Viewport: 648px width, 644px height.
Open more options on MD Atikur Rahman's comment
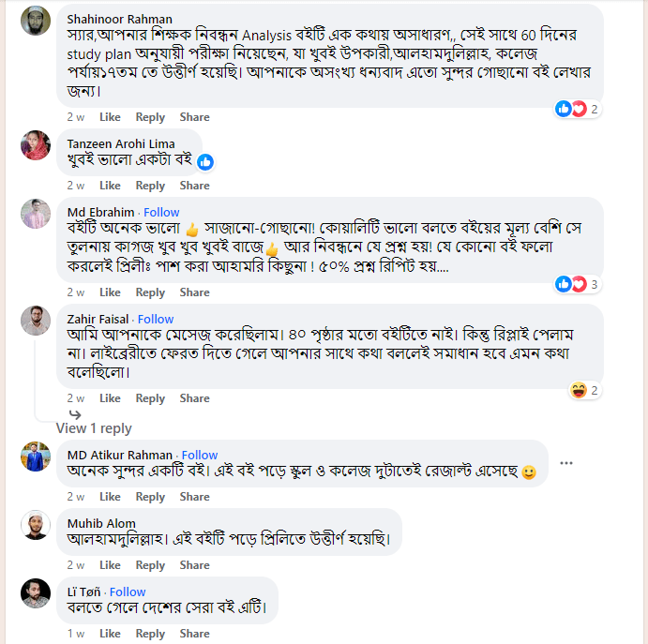(566, 463)
